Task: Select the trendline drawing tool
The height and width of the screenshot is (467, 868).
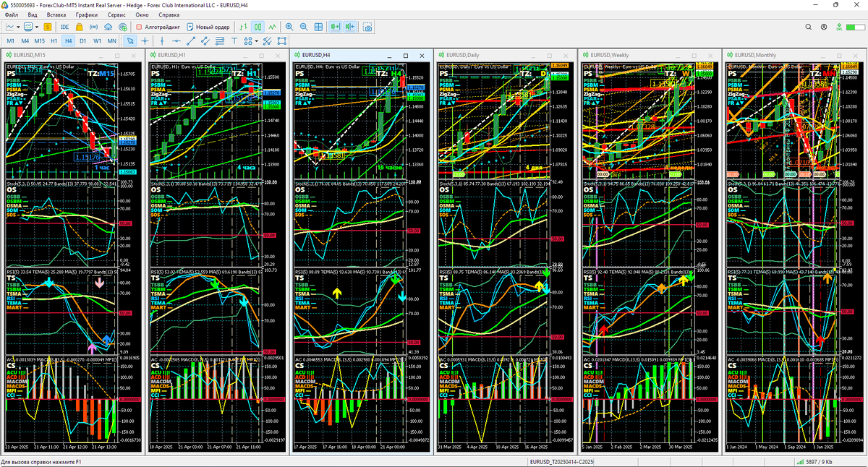Action: [191, 41]
